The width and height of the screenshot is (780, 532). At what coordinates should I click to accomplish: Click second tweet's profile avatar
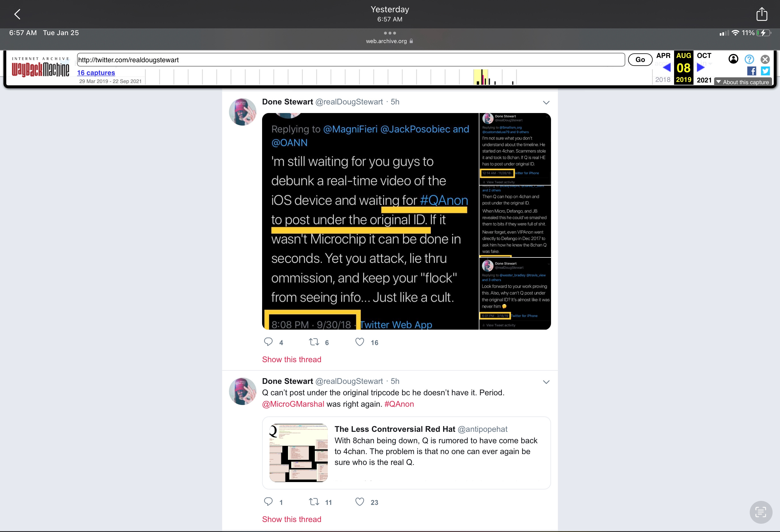point(242,391)
